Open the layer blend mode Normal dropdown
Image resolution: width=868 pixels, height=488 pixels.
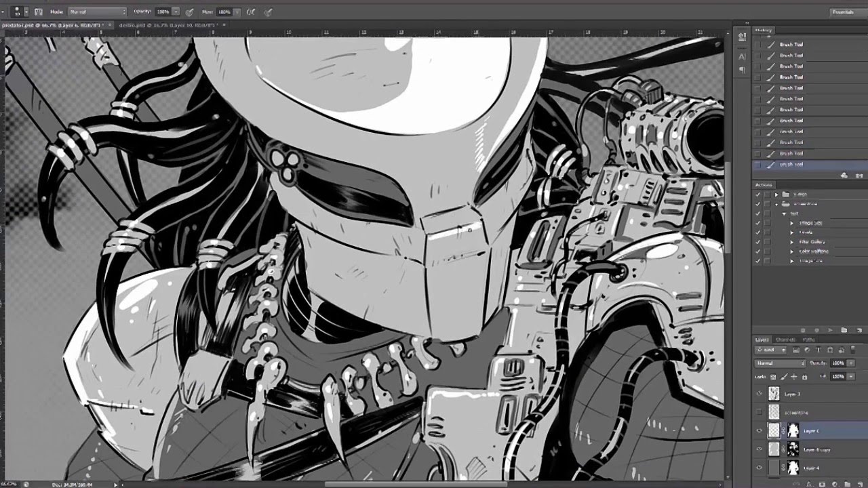click(781, 363)
